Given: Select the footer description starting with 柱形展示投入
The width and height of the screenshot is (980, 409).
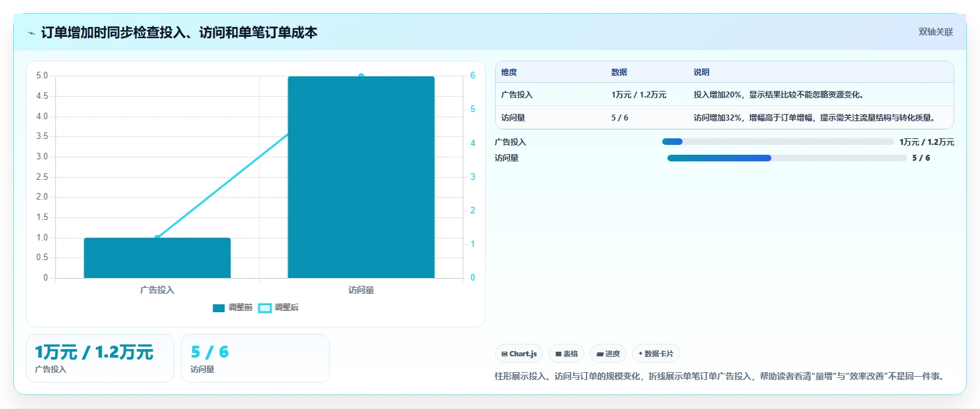Looking at the screenshot, I should click(x=719, y=377).
